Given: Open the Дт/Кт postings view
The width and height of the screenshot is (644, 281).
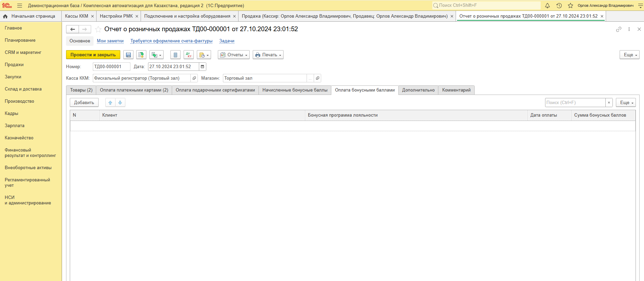Looking at the screenshot, I should [x=189, y=55].
